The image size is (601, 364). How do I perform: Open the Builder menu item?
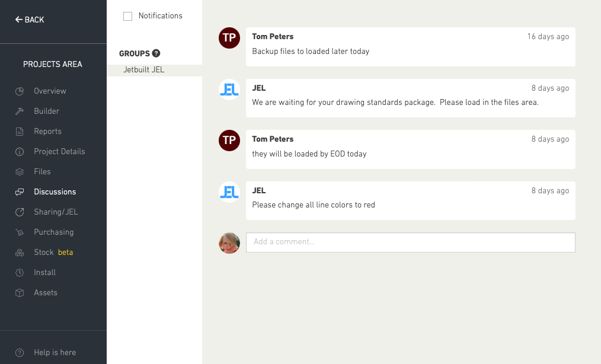[46, 111]
